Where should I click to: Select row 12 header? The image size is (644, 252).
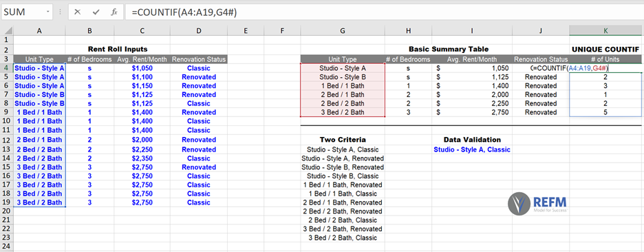tap(7, 140)
